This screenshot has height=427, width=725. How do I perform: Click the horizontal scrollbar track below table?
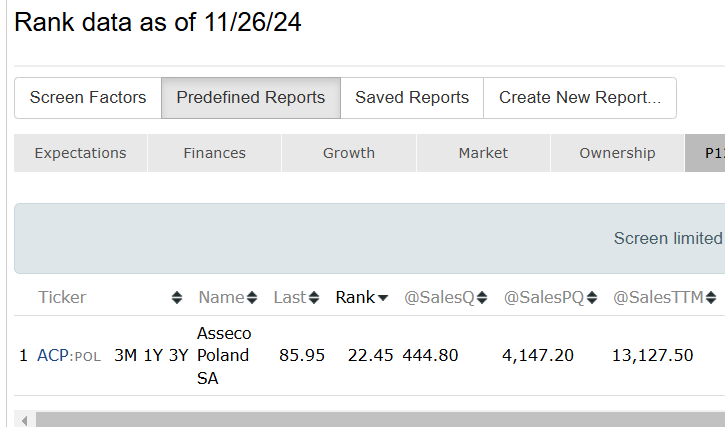380,419
